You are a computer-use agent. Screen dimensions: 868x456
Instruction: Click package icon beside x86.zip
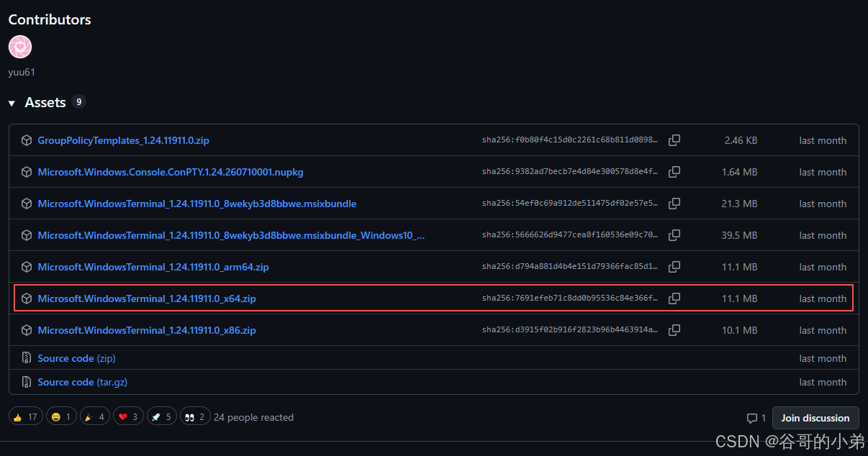coord(27,330)
